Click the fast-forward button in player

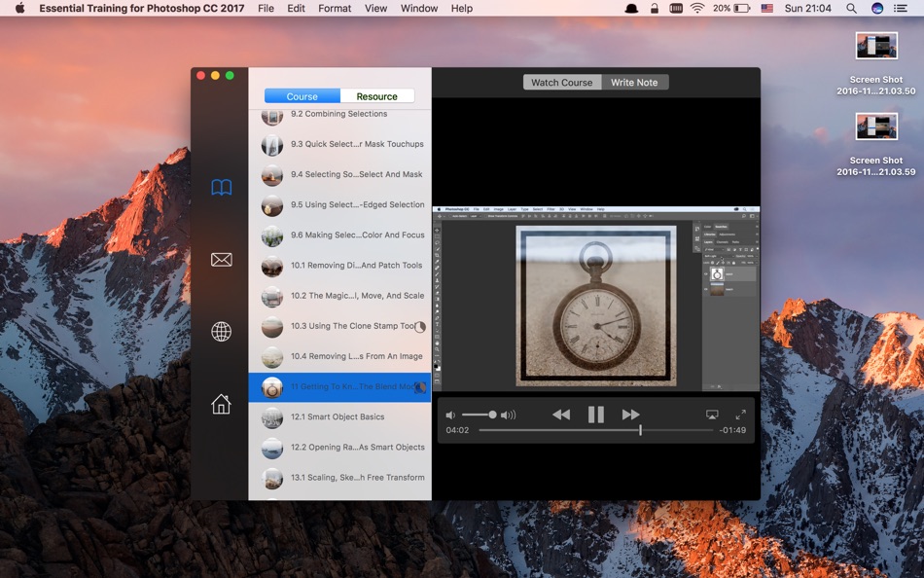(x=630, y=415)
